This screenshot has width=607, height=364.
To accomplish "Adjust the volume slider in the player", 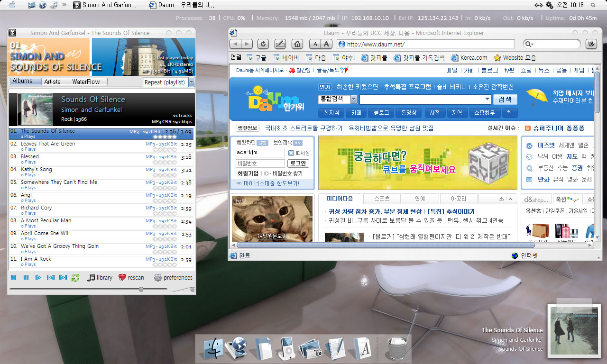I will click(183, 289).
